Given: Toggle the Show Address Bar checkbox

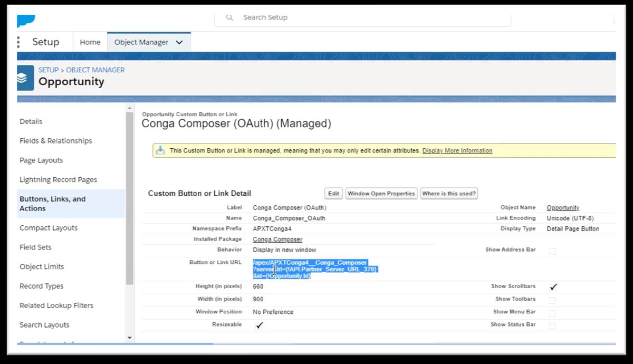Looking at the screenshot, I should (552, 251).
